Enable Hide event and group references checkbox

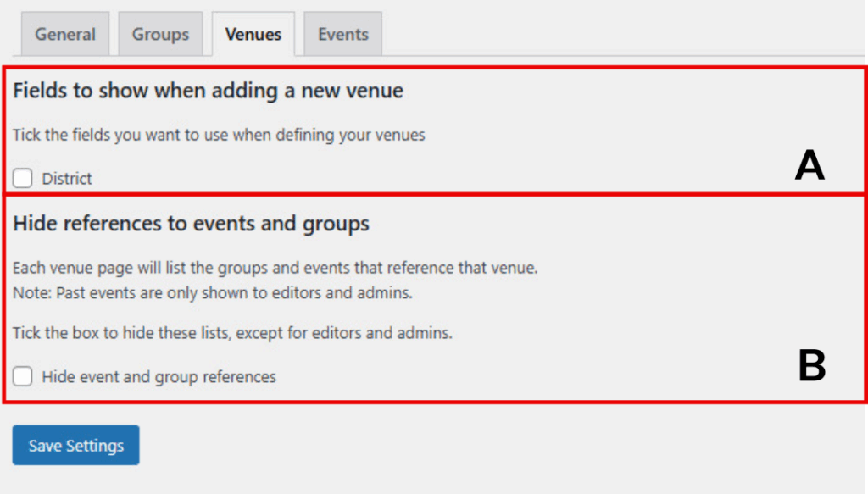[x=23, y=376]
